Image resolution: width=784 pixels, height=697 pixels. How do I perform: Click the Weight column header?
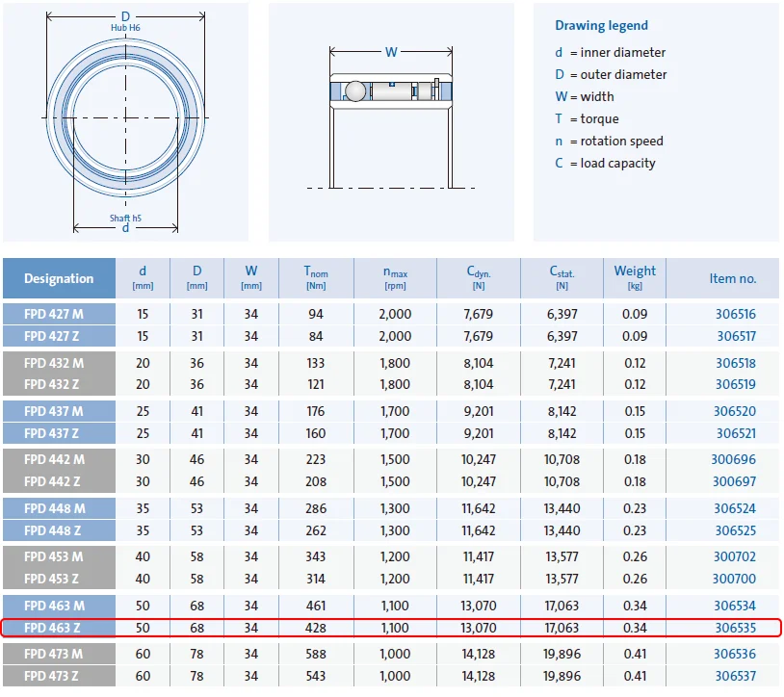pyautogui.click(x=634, y=278)
